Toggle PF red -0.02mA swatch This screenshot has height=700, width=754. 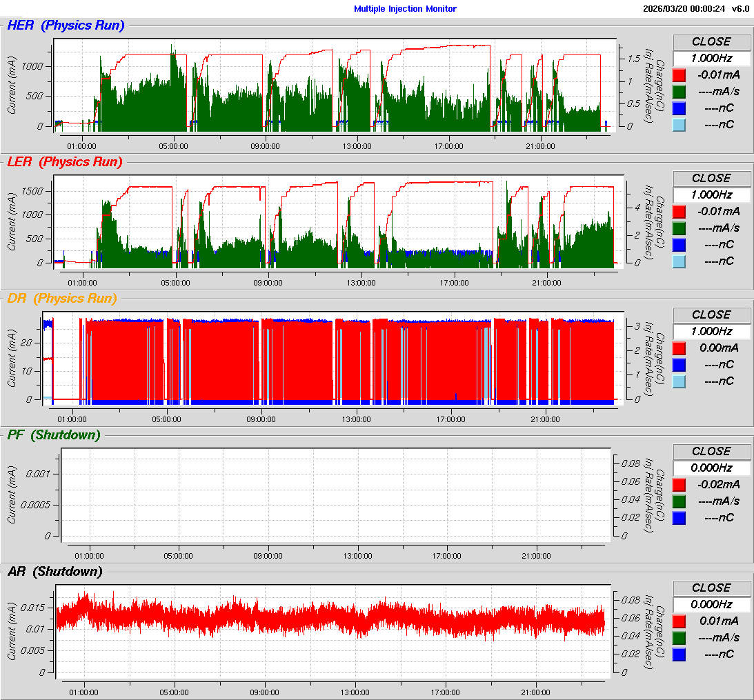click(679, 485)
